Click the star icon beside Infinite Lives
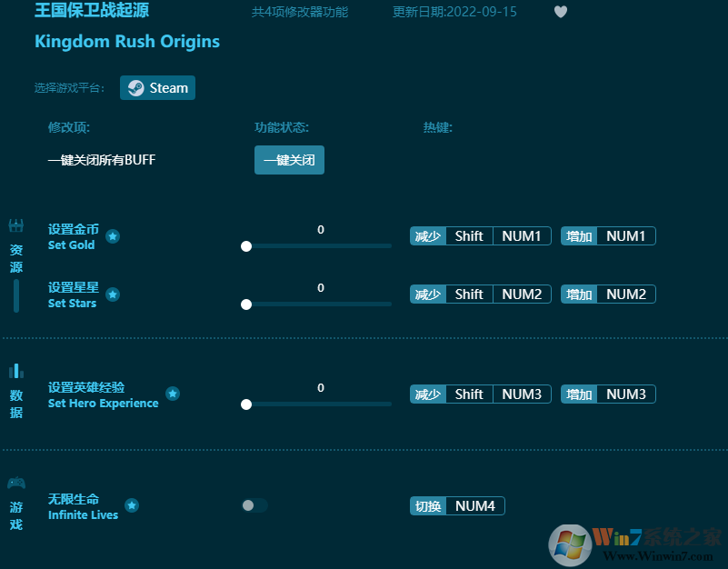Image resolution: width=728 pixels, height=569 pixels. (x=132, y=505)
